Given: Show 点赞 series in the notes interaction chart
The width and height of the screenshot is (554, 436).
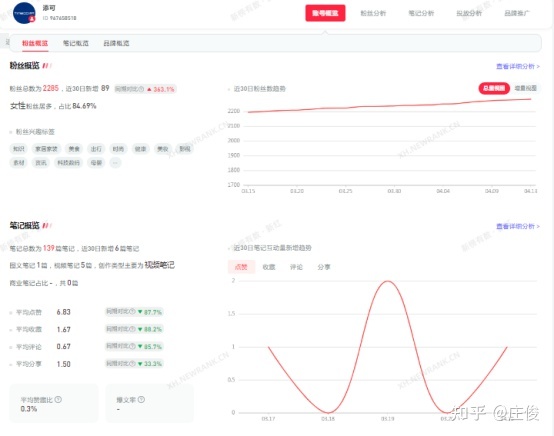Looking at the screenshot, I should click(x=241, y=267).
